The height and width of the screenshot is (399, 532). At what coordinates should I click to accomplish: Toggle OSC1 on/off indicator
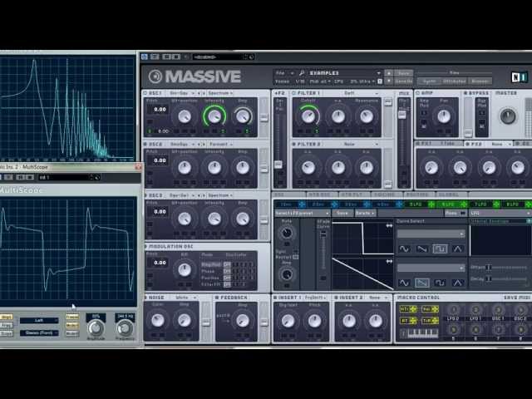coord(145,93)
